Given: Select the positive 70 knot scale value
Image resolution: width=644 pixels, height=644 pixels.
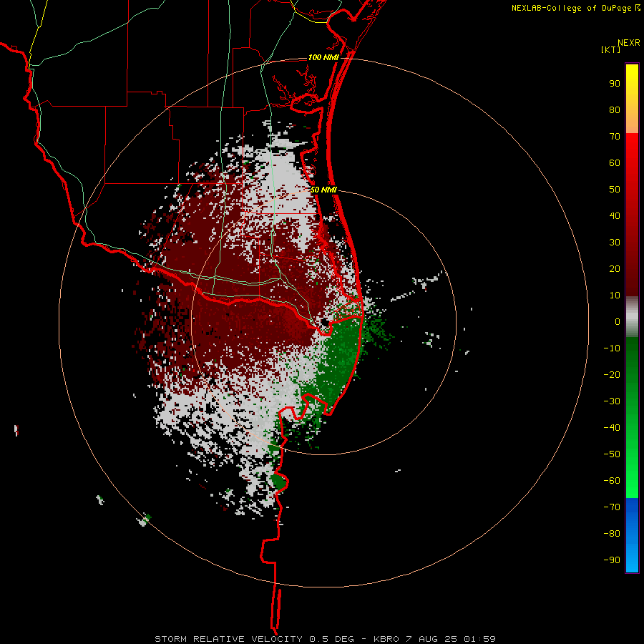Looking at the screenshot, I should tap(615, 137).
